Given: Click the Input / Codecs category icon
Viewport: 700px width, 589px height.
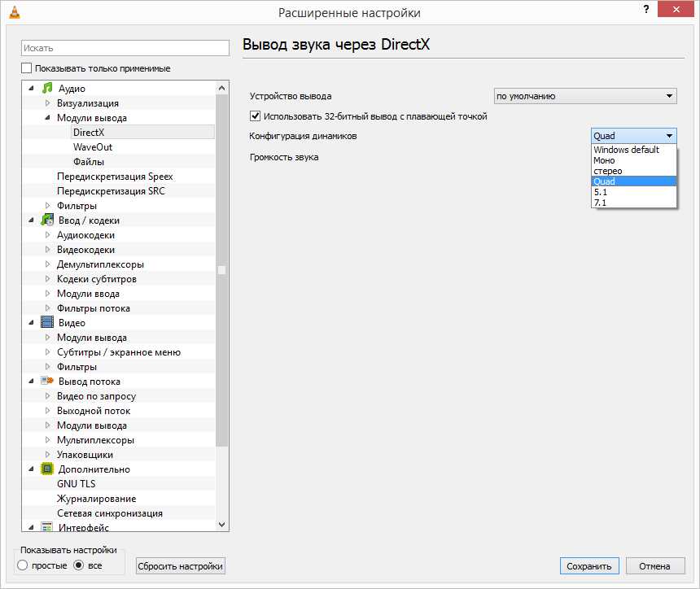Looking at the screenshot, I should (x=47, y=220).
